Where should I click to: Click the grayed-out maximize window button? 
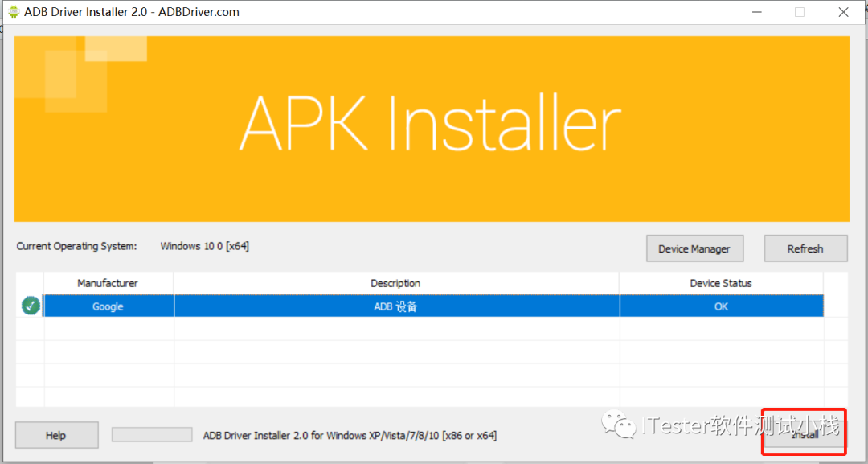[800, 12]
